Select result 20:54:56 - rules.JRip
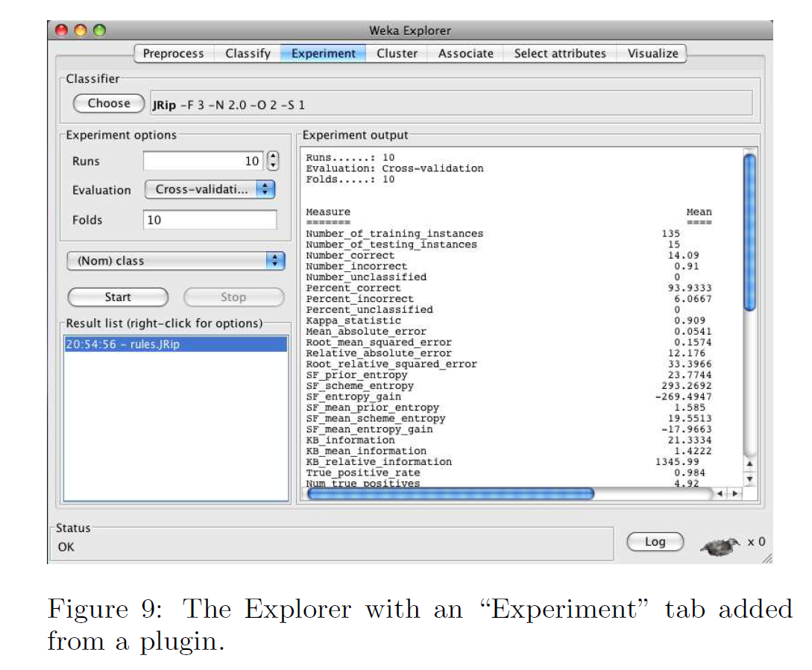The image size is (812, 670). pyautogui.click(x=175, y=344)
